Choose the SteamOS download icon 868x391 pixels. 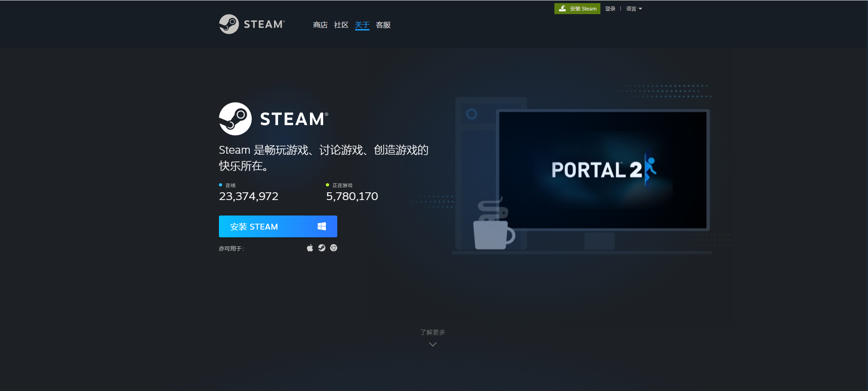click(x=322, y=248)
